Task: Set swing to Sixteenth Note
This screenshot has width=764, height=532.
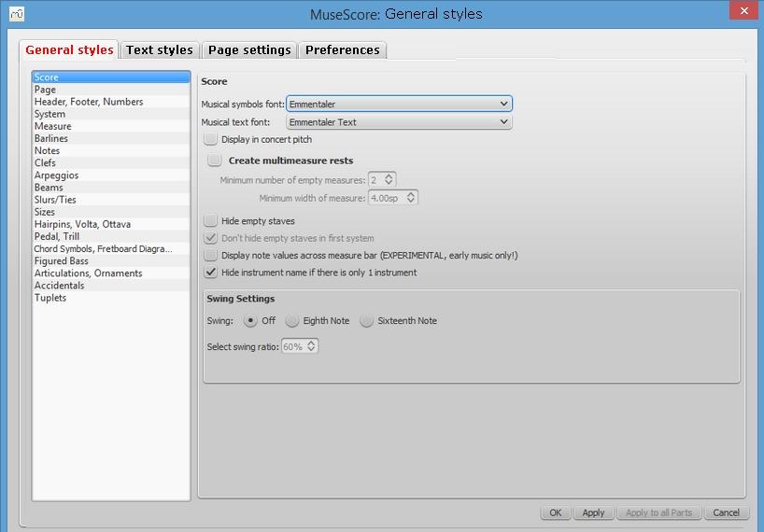Action: pos(366,321)
